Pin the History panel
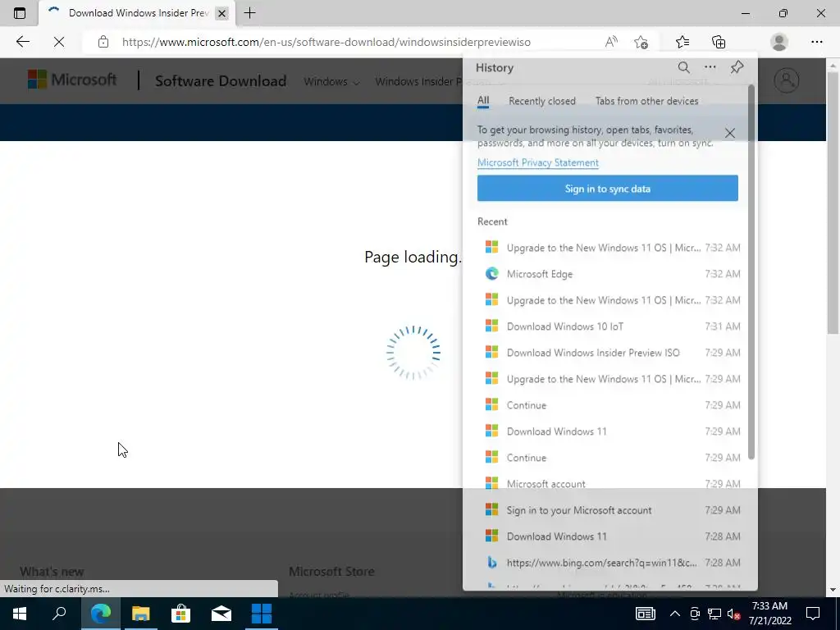This screenshot has height=630, width=840. point(737,67)
